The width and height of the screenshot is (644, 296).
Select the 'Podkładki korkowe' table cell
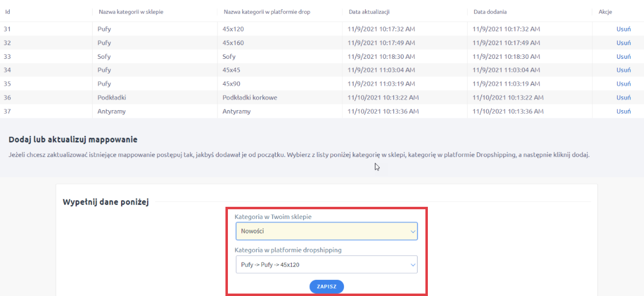(x=250, y=98)
